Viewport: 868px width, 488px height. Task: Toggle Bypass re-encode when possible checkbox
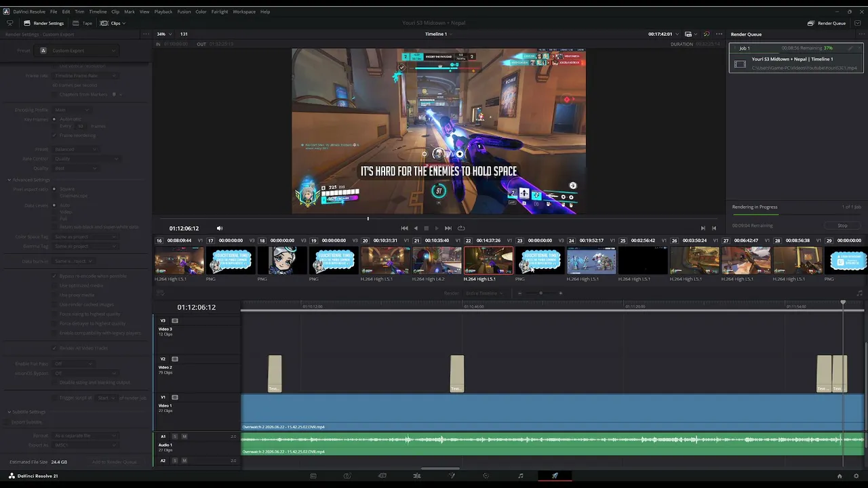[x=54, y=276]
